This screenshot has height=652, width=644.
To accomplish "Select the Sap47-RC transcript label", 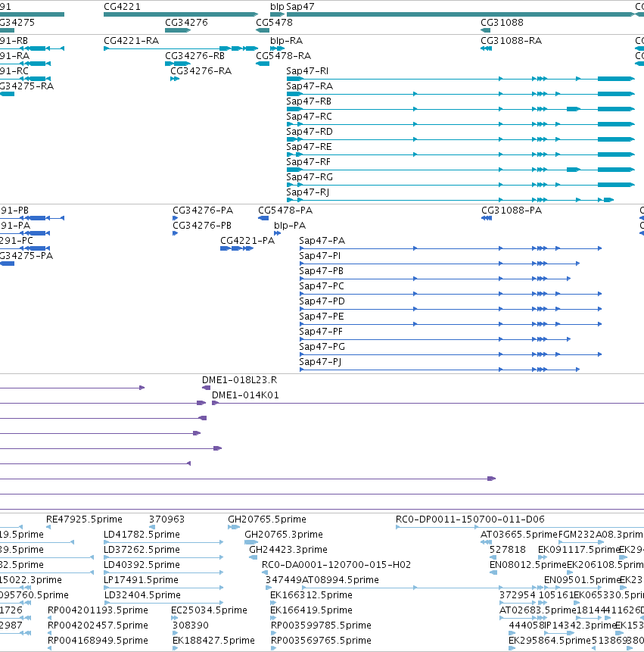I will tap(309, 117).
